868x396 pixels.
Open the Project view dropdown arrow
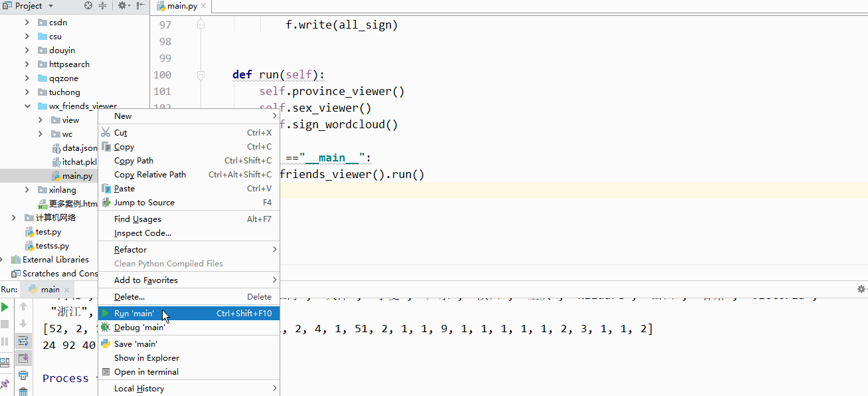coord(50,6)
